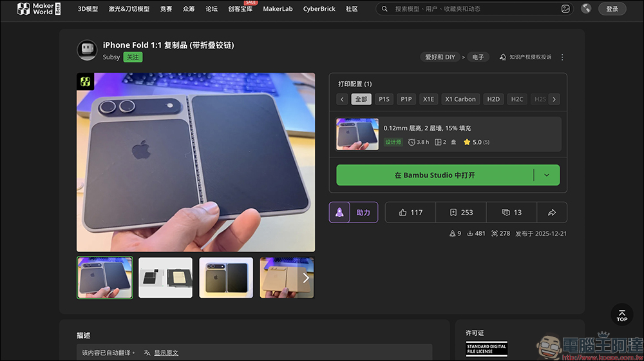Click the plate count 2 icon
Screen dimensions: 644x361
[x=438, y=142]
